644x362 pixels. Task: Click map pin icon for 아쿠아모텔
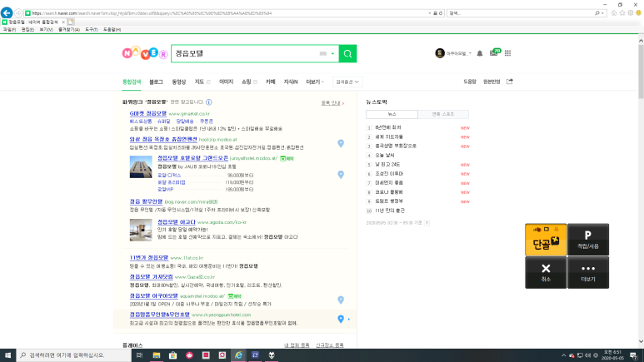[341, 300]
